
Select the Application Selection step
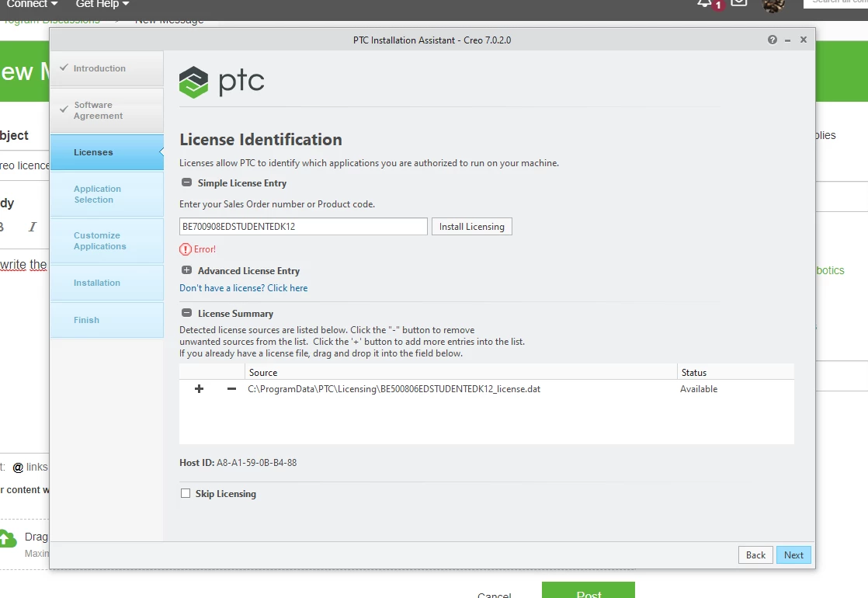pyautogui.click(x=107, y=194)
